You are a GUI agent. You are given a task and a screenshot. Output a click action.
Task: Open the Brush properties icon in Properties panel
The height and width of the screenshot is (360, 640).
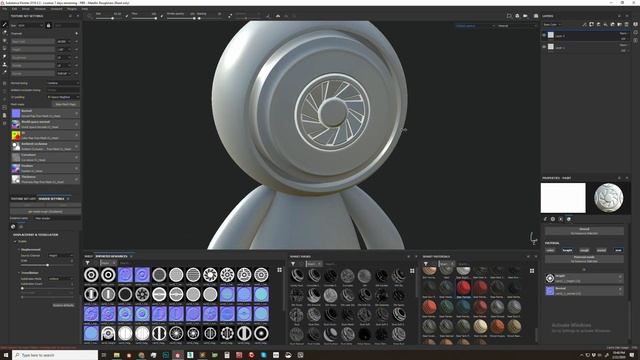545,219
